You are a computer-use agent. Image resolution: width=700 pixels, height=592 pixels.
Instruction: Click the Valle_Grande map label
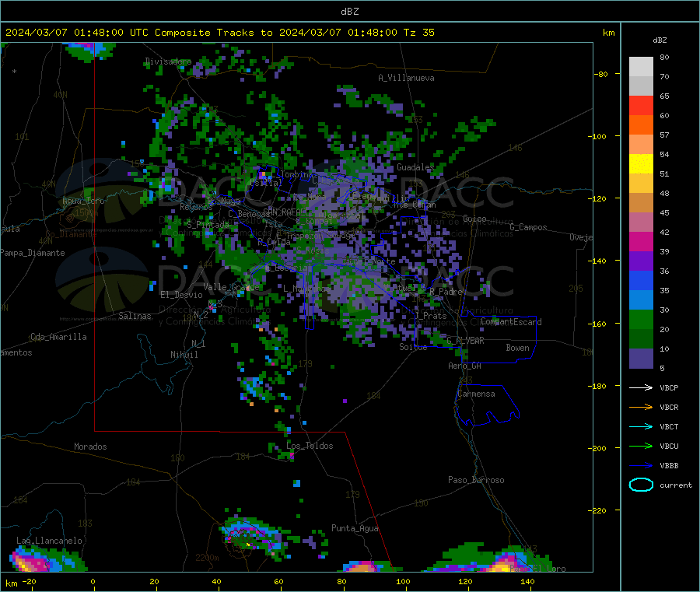(x=231, y=287)
